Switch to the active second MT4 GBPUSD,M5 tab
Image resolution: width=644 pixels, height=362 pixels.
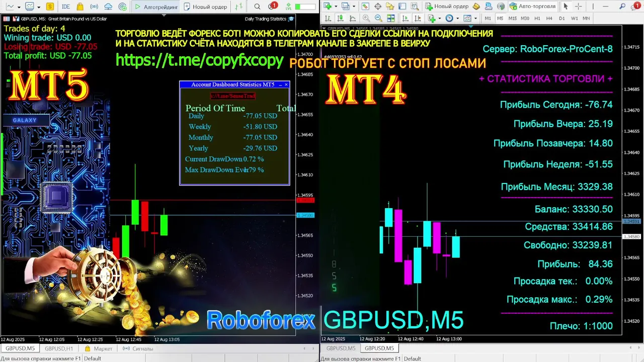[x=379, y=348]
